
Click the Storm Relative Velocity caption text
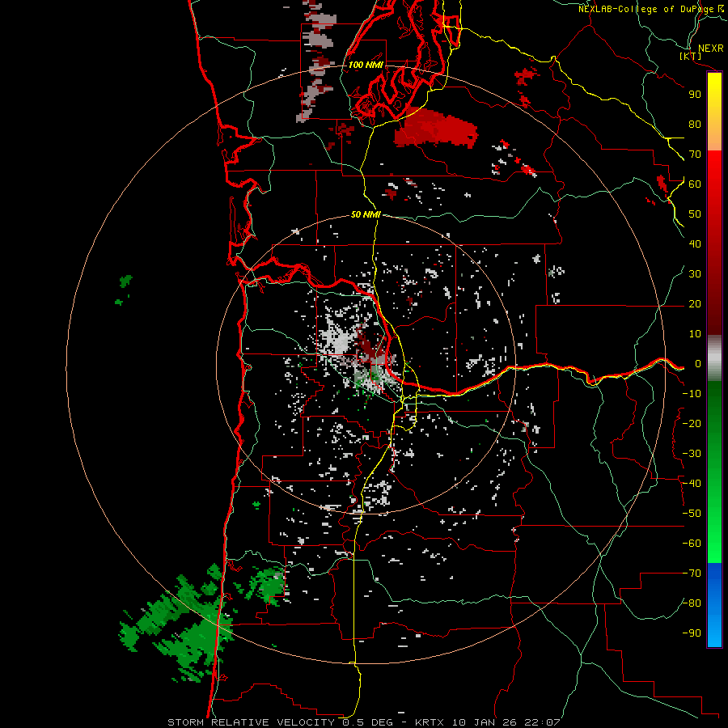coord(363,722)
